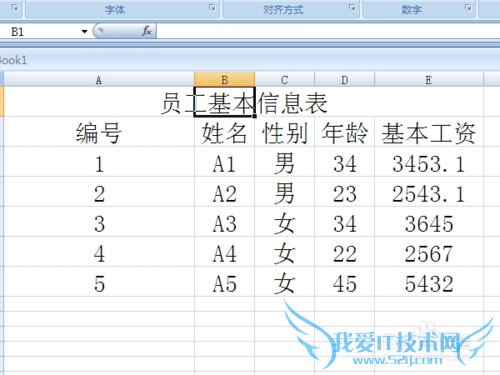The image size is (500, 375).
Task: Click the age 34 cell in row A3
Action: click(x=345, y=222)
